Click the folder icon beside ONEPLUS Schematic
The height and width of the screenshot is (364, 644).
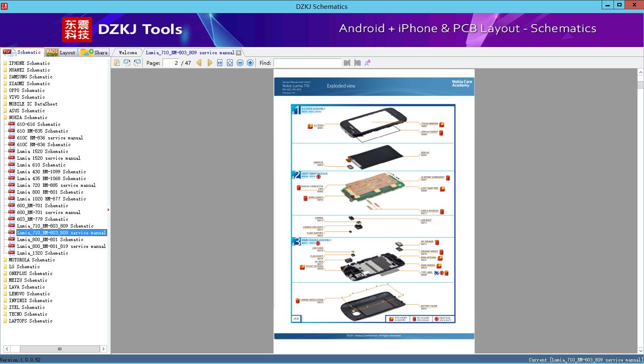[x=5, y=273]
